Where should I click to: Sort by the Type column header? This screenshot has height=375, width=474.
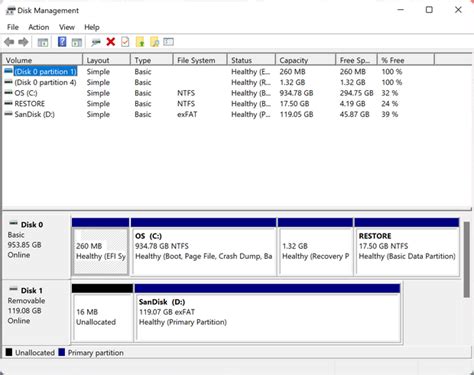pyautogui.click(x=152, y=60)
